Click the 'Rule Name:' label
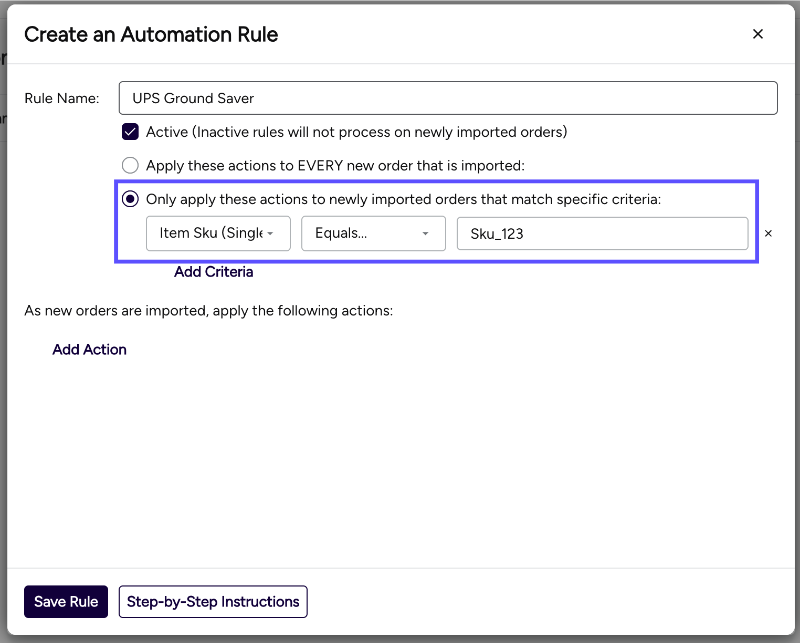This screenshot has height=643, width=800. [x=61, y=98]
